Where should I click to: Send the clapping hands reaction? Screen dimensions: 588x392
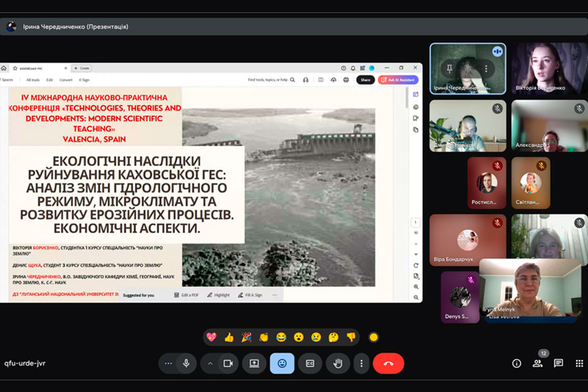tap(264, 337)
